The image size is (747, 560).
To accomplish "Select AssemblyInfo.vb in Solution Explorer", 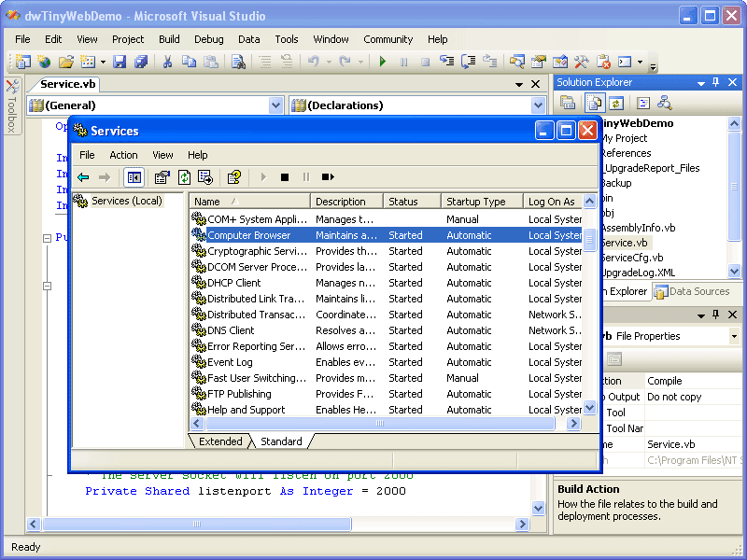I will (639, 228).
